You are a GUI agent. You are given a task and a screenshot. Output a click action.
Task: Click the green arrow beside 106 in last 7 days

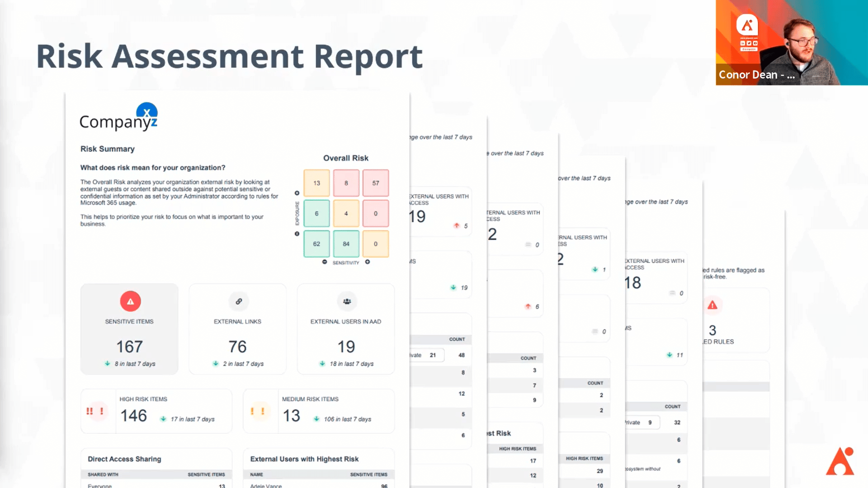click(x=316, y=419)
